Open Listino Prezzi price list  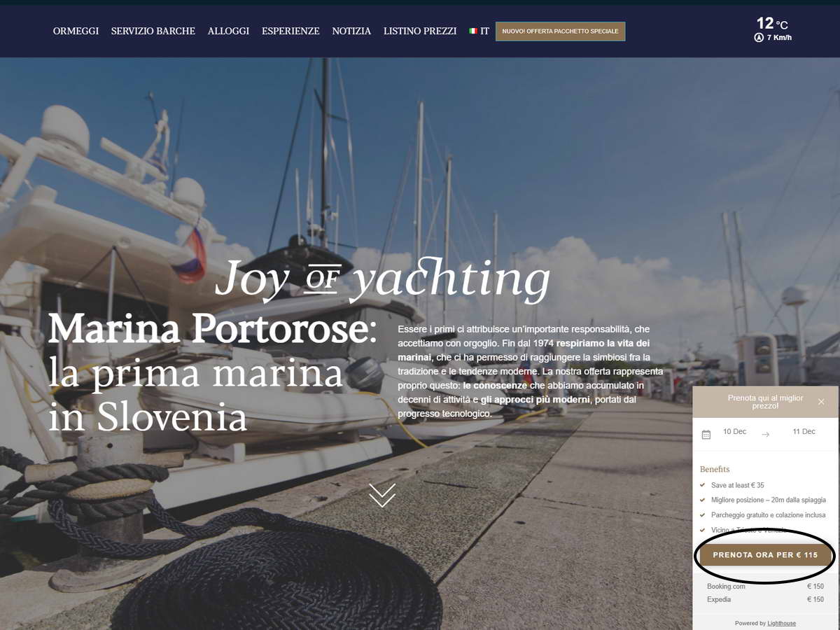[420, 31]
